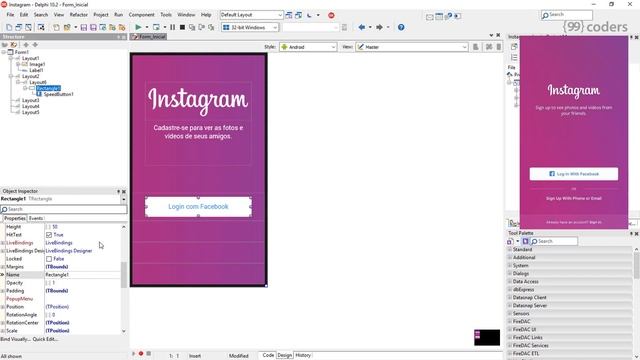Screen dimensions: 640x360
Task: Click the Step Over debug icon
Action: point(202,27)
